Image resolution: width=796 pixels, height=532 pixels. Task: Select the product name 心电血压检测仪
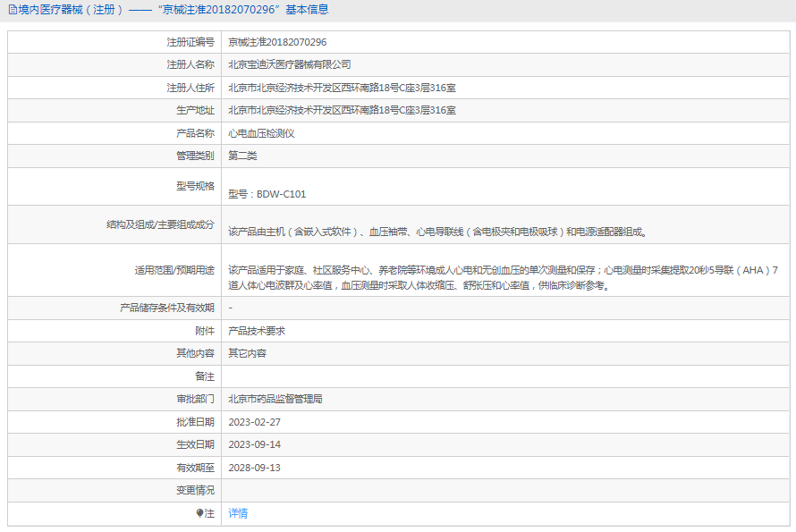tap(261, 133)
